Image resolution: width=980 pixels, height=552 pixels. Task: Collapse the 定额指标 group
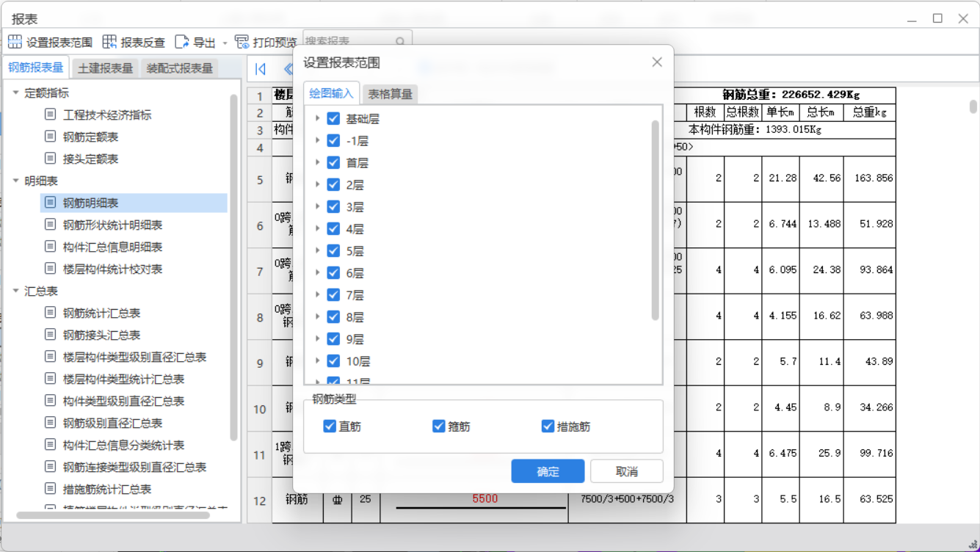coord(15,92)
